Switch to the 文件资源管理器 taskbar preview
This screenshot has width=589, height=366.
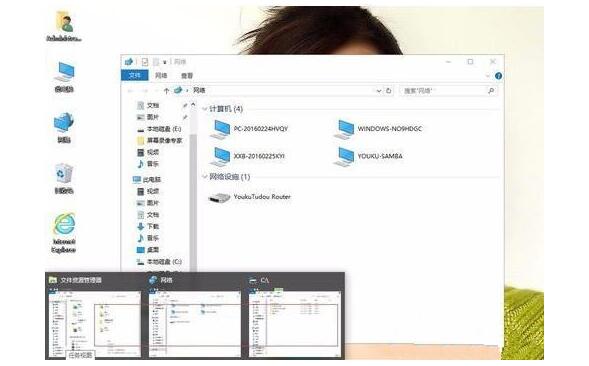tap(95, 317)
